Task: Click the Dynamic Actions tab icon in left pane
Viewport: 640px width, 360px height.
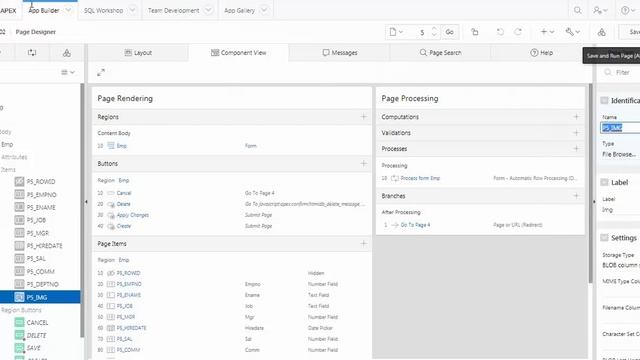Action: click(32, 53)
